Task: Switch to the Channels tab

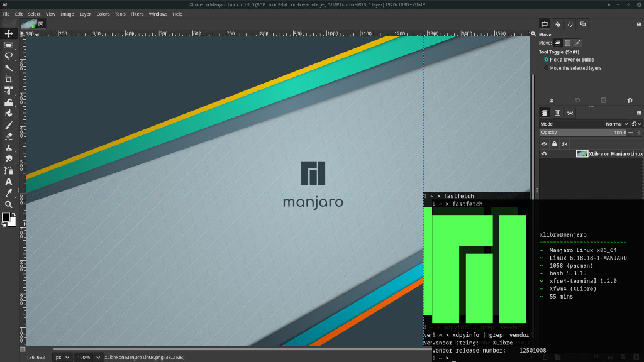Action: click(557, 113)
